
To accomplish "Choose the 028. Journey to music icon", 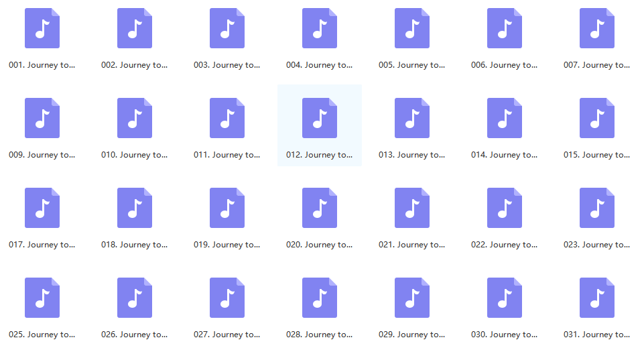I will click(319, 298).
